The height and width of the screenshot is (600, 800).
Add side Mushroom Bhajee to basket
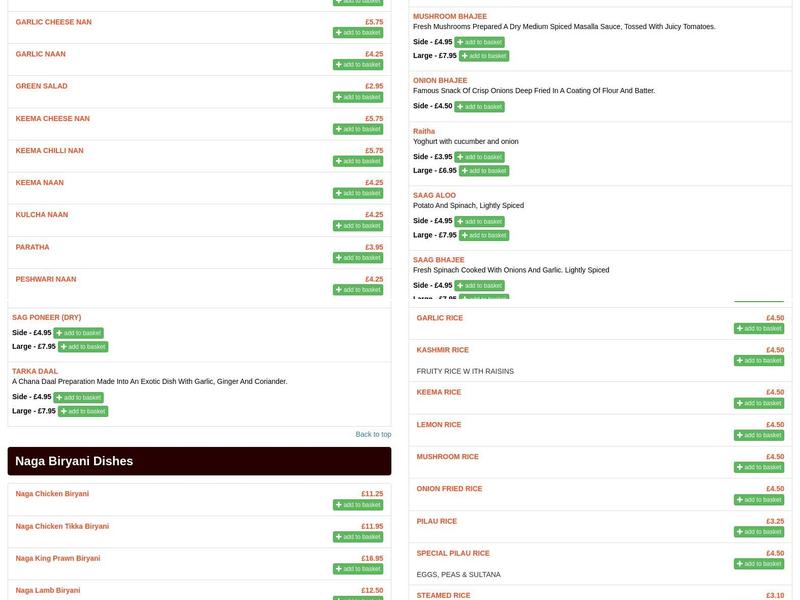479,42
